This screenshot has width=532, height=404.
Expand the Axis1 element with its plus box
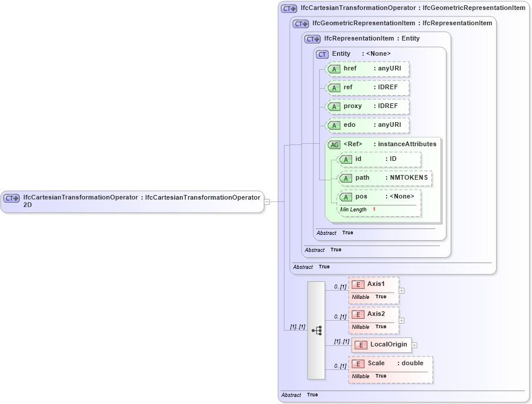pyautogui.click(x=401, y=290)
